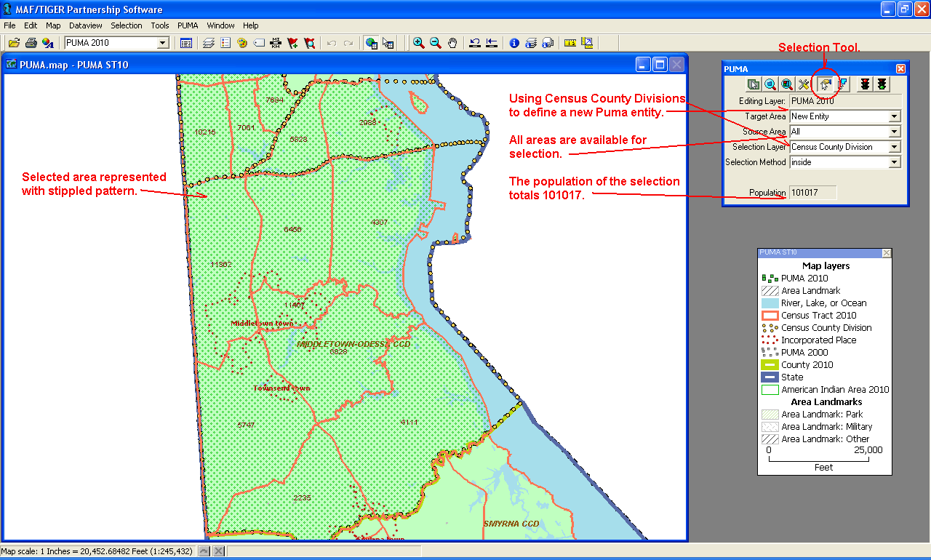Click the blue Info tool icon

[514, 43]
